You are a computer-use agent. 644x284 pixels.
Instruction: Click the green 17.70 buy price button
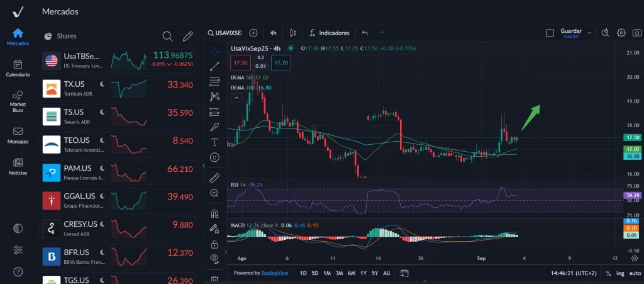(x=281, y=63)
